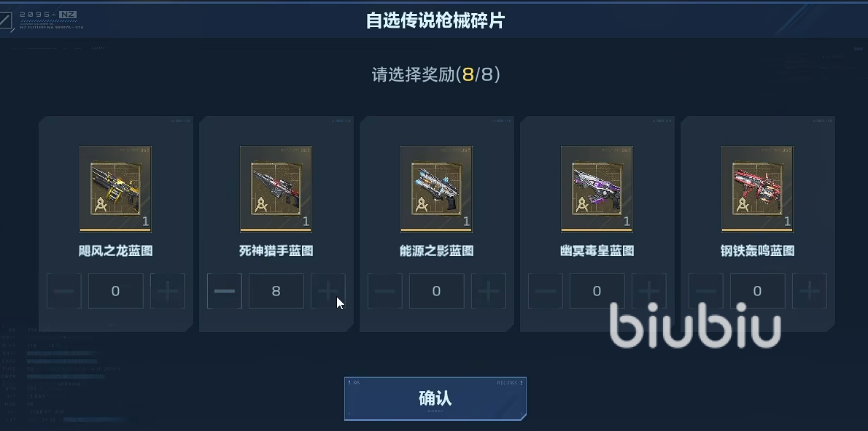The width and height of the screenshot is (868, 431).
Task: Increase 钢铁轰鸣蓝图 quantity with plus
Action: 810,291
